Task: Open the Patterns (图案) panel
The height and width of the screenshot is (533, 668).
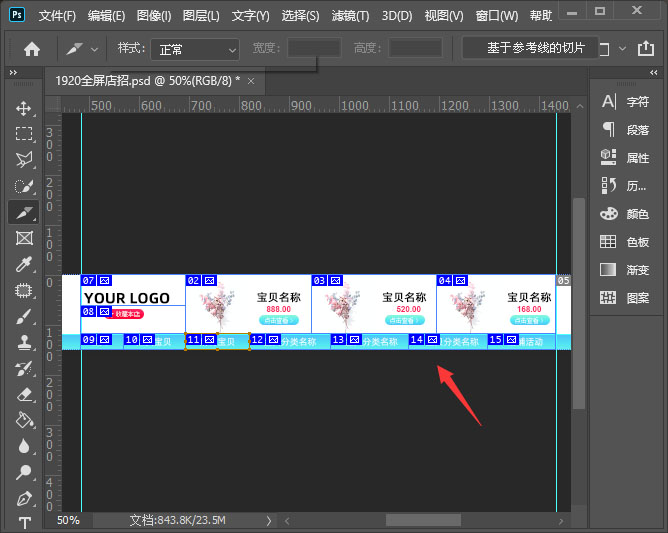Action: (x=625, y=298)
